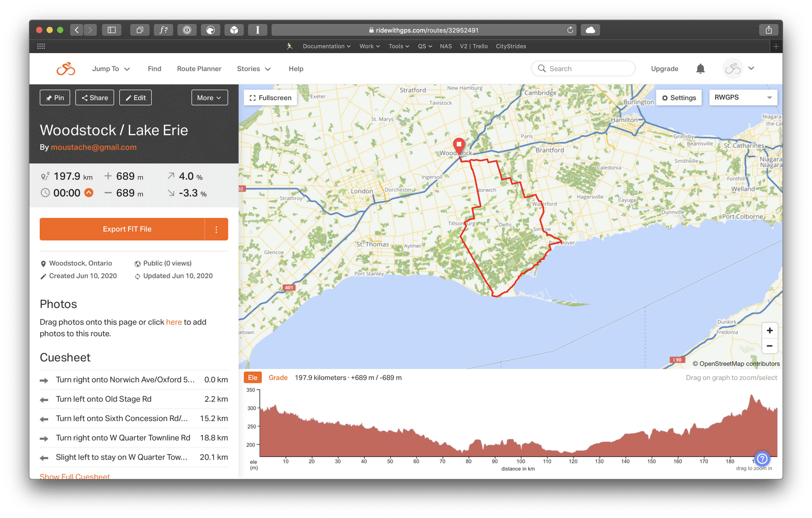Open the Route Planner page
This screenshot has height=518, width=812.
click(x=199, y=69)
